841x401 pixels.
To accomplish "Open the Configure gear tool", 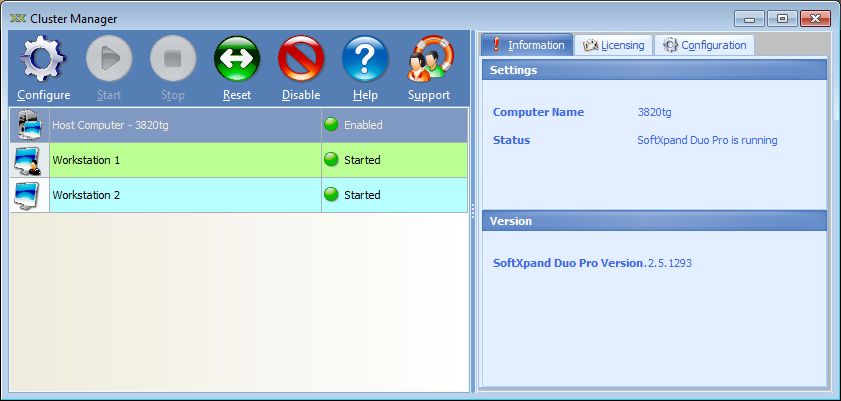I will pos(43,58).
